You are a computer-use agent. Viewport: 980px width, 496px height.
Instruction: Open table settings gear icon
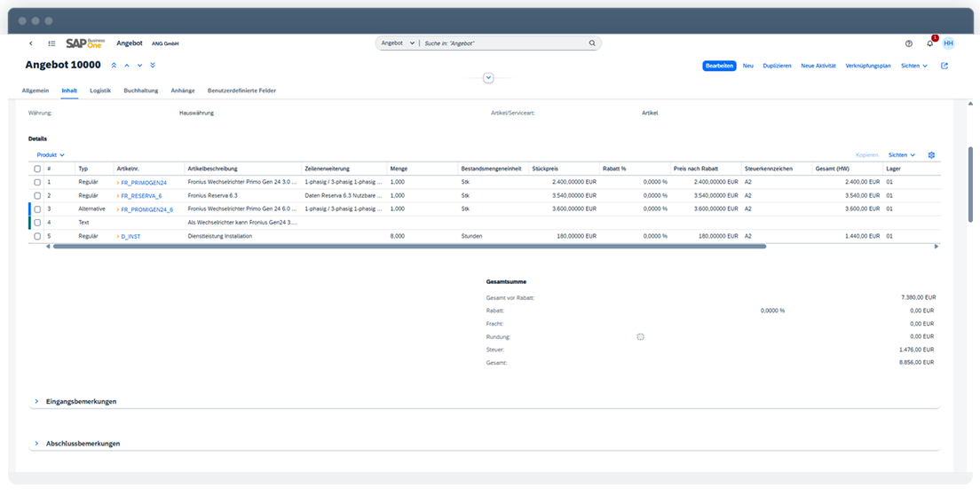pyautogui.click(x=931, y=155)
